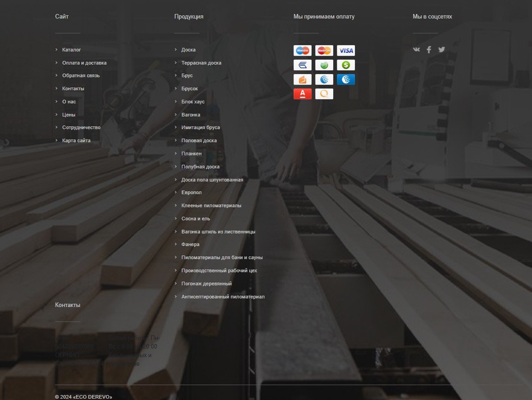This screenshot has height=400, width=532.
Task: Open the Карта сайта link
Action: pyautogui.click(x=76, y=140)
